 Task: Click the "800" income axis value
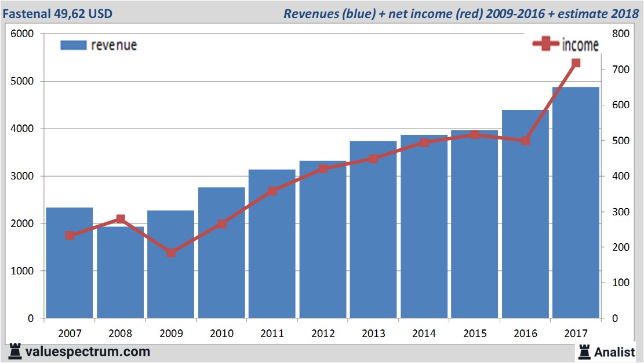click(x=621, y=34)
